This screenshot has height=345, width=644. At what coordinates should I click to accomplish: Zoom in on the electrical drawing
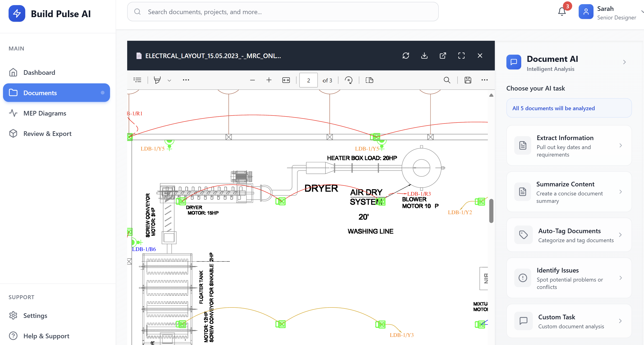[269, 80]
